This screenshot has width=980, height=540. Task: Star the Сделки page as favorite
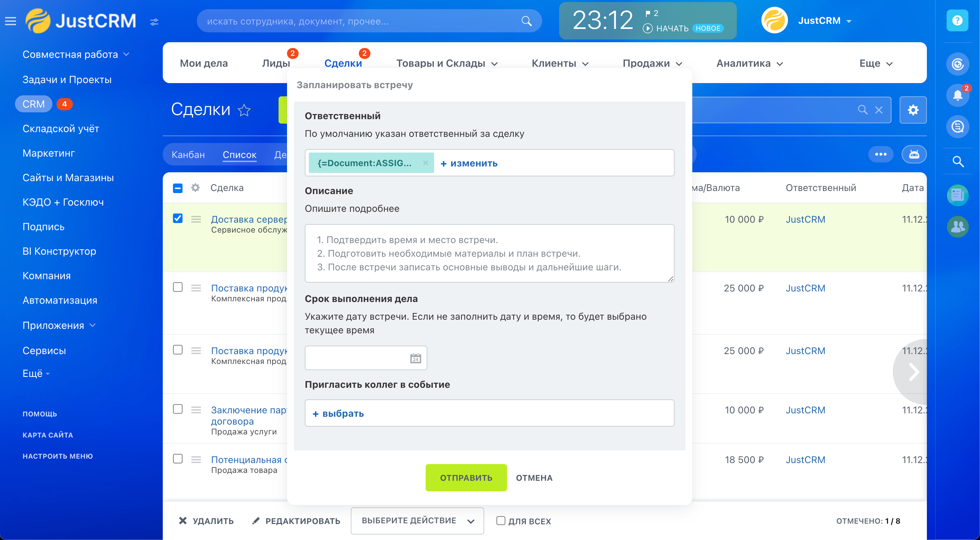tap(244, 110)
